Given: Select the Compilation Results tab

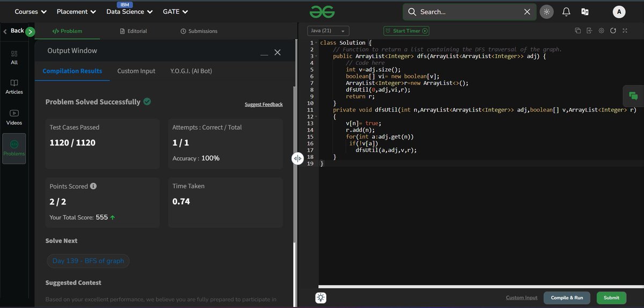Looking at the screenshot, I should 72,71.
